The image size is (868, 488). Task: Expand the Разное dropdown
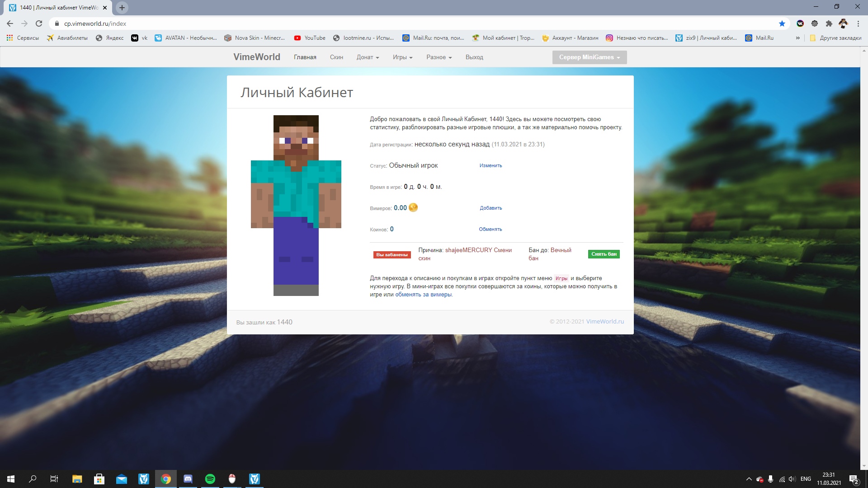point(439,57)
